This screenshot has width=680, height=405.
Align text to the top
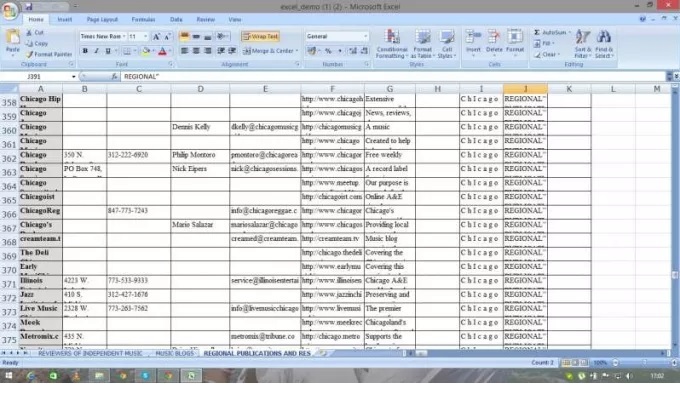(184, 37)
